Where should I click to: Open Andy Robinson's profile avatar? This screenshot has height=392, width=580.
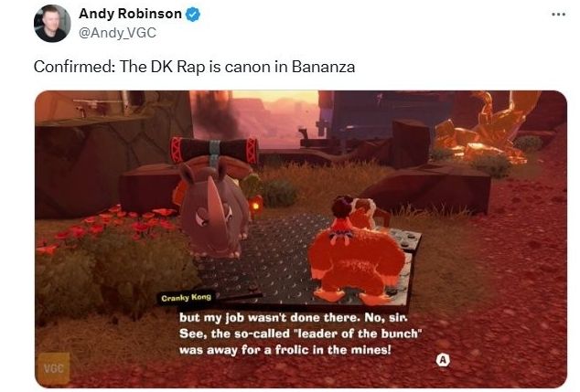(x=52, y=23)
